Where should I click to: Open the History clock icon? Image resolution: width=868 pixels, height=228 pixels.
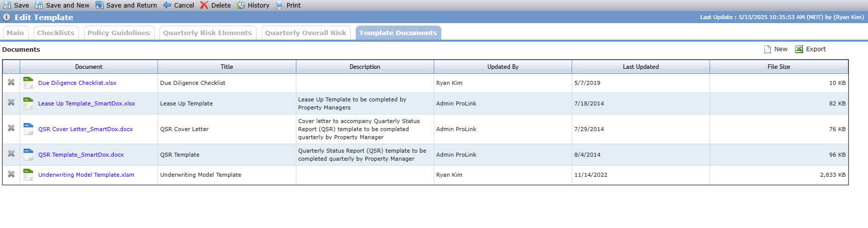(x=241, y=5)
